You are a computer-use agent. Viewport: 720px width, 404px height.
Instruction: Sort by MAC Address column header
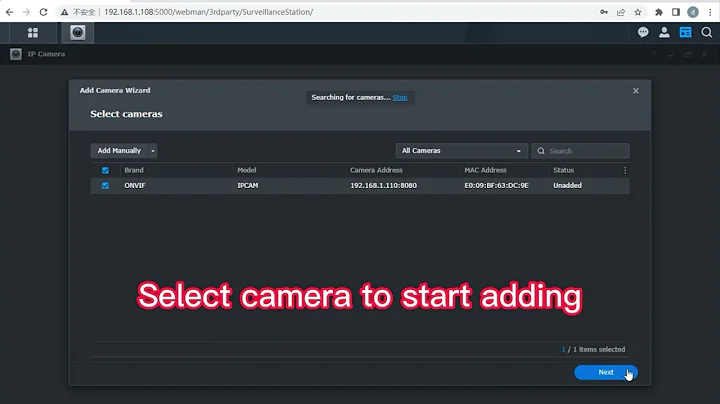tap(485, 170)
